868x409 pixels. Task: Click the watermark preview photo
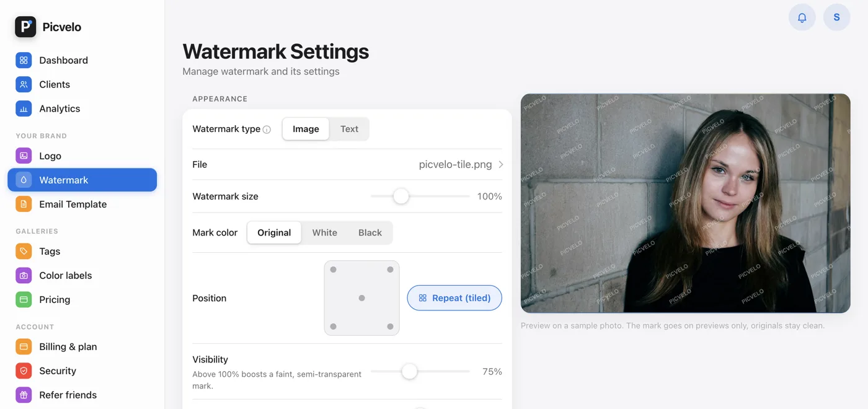[685, 203]
